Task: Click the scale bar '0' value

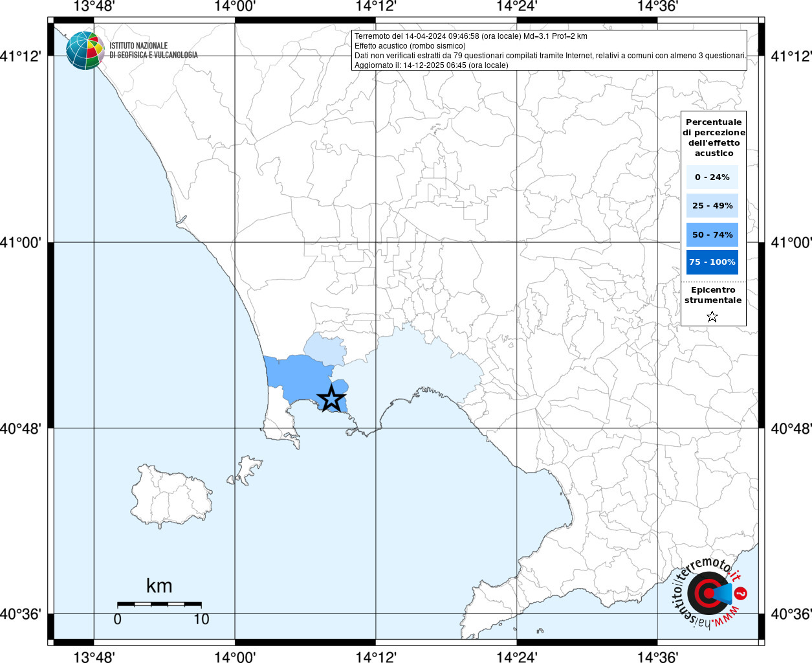Action: (117, 619)
